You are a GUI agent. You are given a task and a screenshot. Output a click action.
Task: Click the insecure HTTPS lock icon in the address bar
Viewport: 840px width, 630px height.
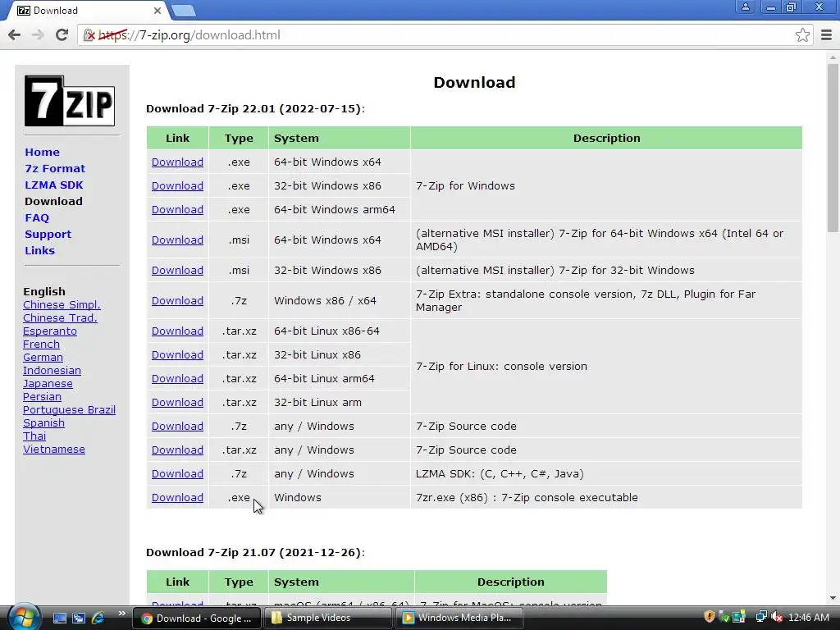coord(89,35)
